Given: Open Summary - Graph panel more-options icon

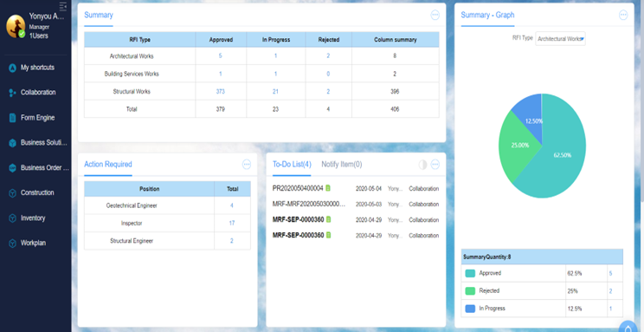Looking at the screenshot, I should point(623,16).
